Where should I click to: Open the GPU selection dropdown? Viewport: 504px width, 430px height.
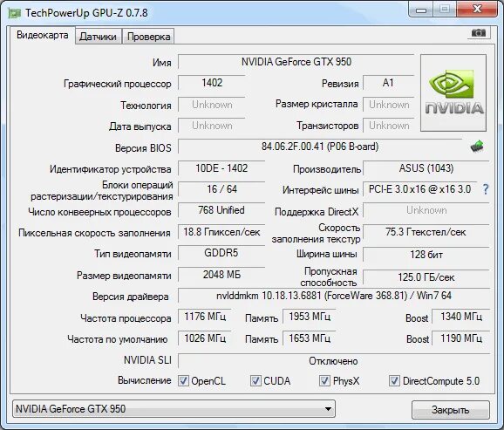point(174,409)
